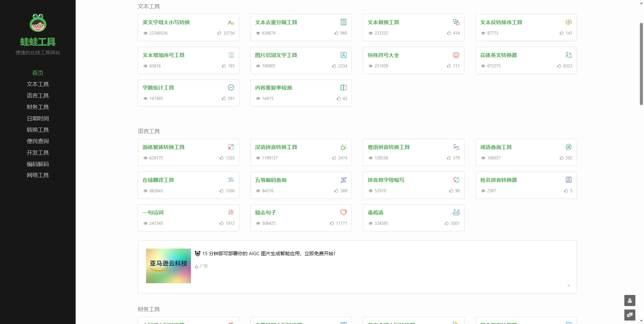Viewport: 644px width, 324px height.
Task: Click the scrollbar down arrow
Action: [x=641, y=321]
